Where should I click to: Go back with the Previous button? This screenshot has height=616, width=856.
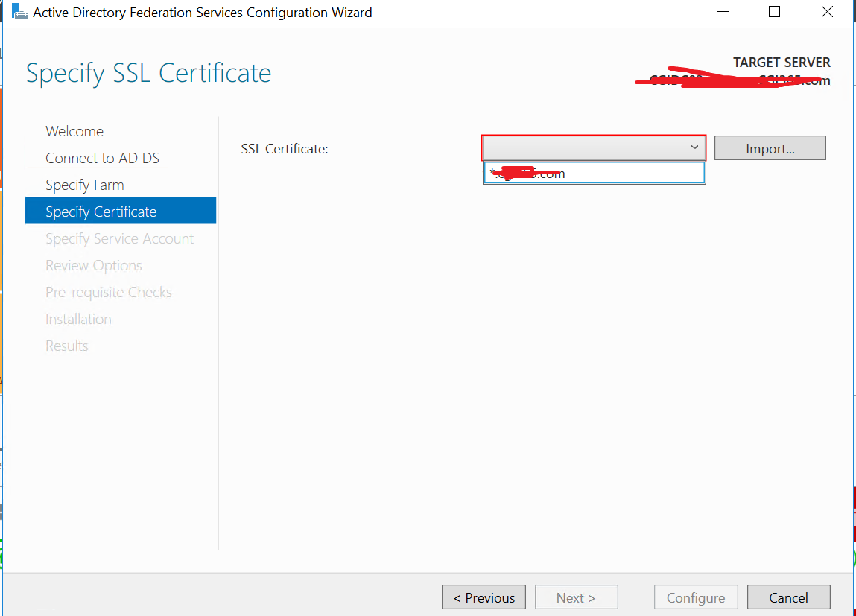[x=484, y=597]
